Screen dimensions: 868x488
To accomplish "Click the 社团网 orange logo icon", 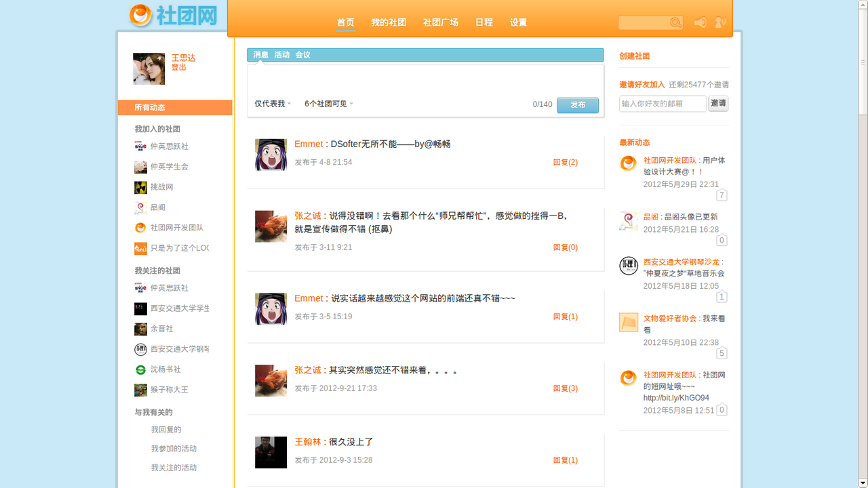I will click(140, 15).
